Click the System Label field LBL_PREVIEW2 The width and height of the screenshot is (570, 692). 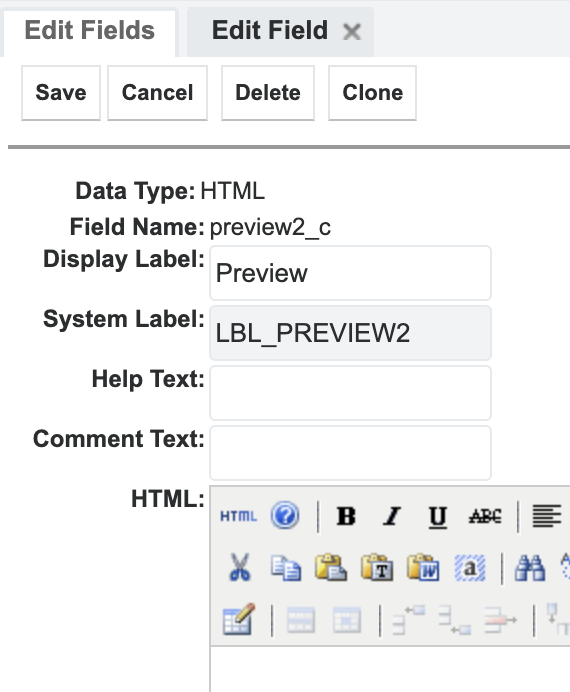pos(350,333)
